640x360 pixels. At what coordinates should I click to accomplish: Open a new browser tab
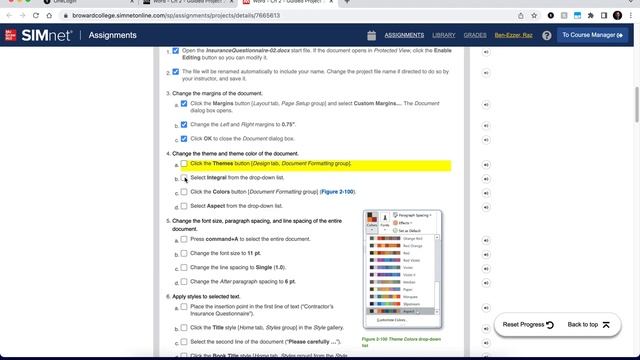click(347, 2)
